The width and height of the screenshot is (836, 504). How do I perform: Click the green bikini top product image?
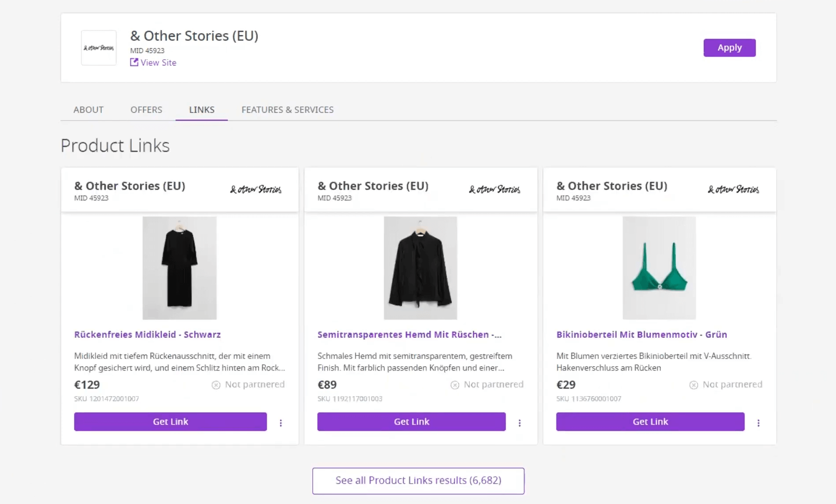pos(659,268)
